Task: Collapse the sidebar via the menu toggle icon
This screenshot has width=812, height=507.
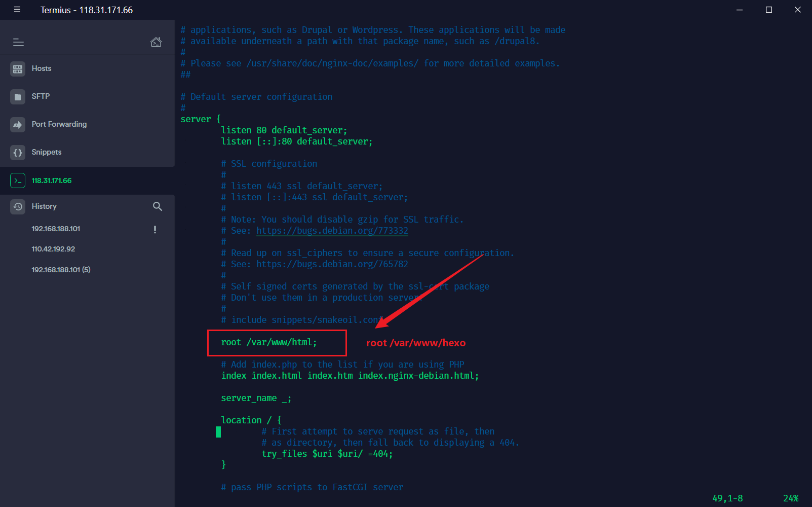Action: (18, 43)
